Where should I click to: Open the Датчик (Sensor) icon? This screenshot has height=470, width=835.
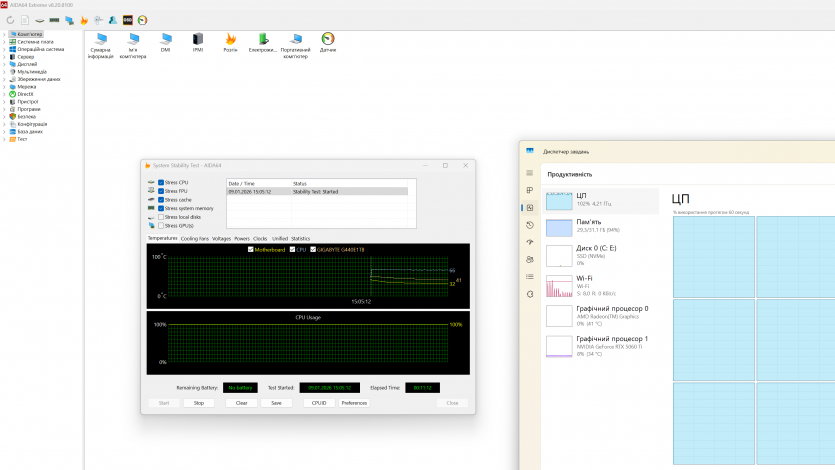coord(328,40)
